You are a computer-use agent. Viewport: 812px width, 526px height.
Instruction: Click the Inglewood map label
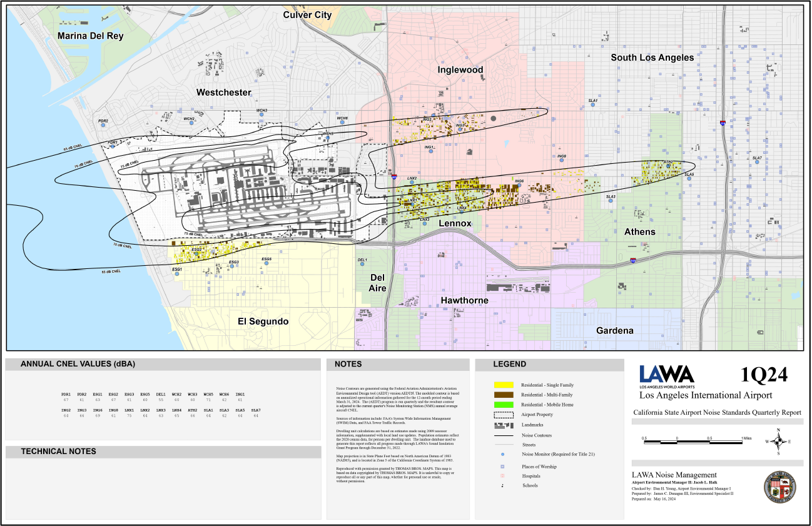click(460, 69)
